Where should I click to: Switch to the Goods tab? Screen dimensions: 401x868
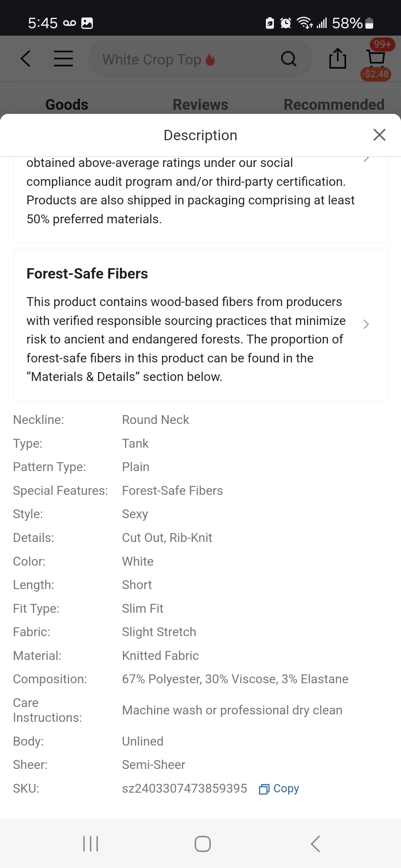(67, 105)
